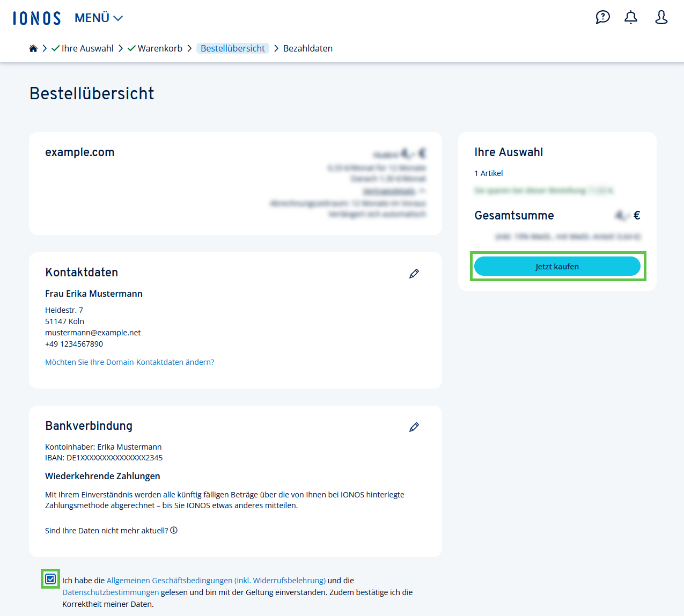
Task: Click the IONOS logo
Action: point(36,18)
